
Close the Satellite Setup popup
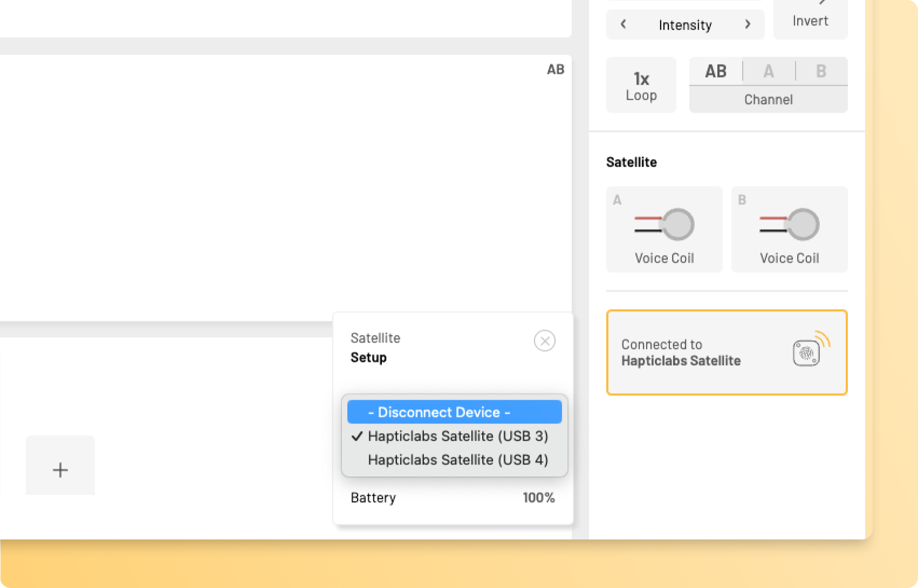(545, 340)
